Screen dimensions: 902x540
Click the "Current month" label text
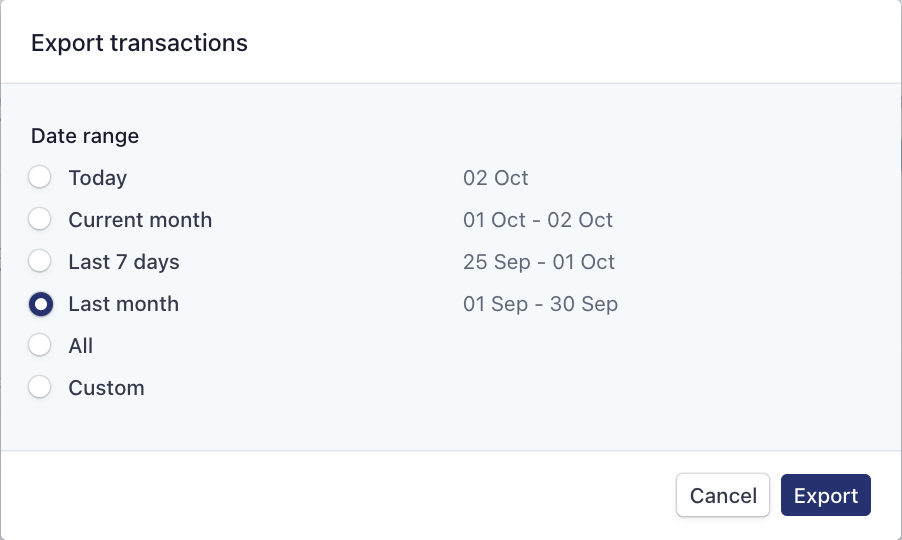pyautogui.click(x=140, y=219)
